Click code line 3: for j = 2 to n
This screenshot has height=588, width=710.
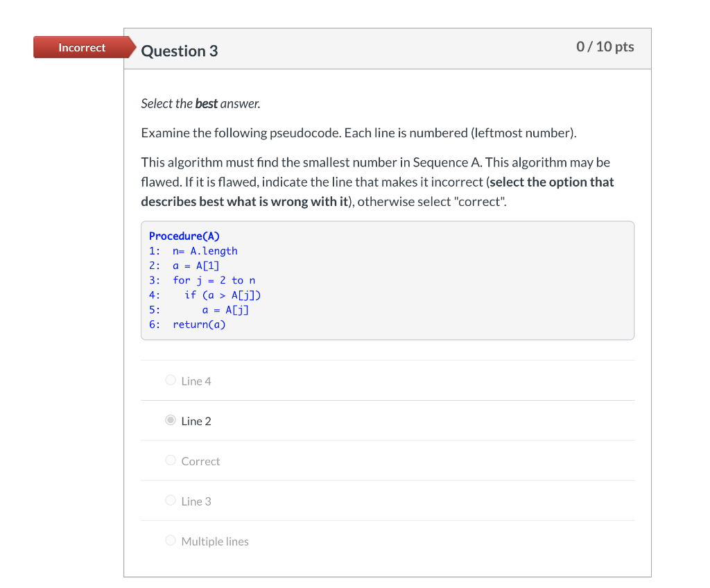point(202,280)
